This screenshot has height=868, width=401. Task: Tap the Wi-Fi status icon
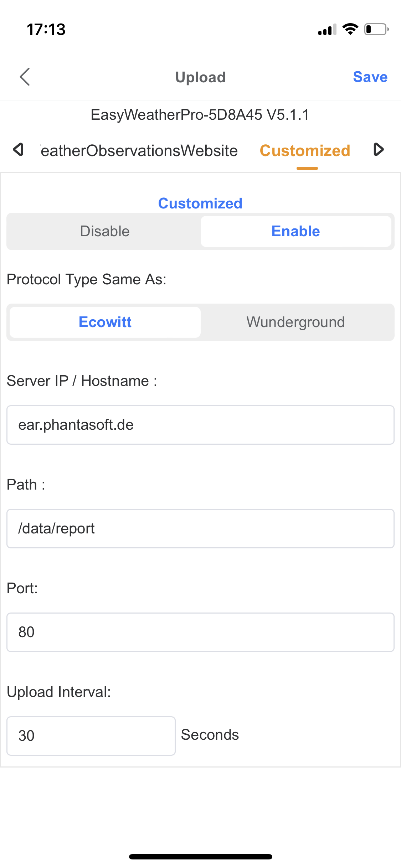coord(350,29)
